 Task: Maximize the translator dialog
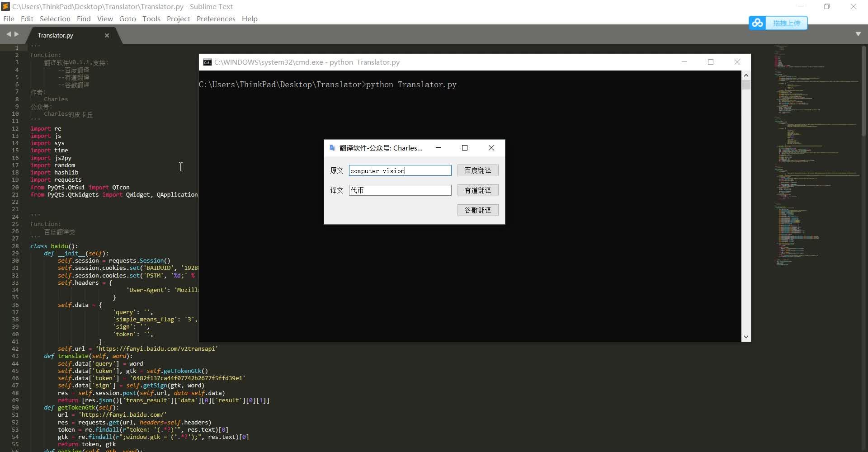click(x=465, y=148)
